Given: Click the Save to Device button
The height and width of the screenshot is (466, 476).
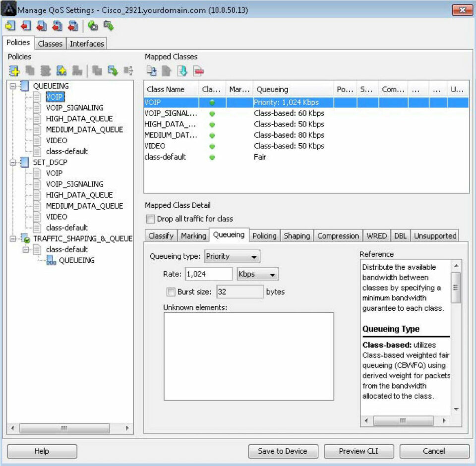Looking at the screenshot, I should [x=283, y=451].
